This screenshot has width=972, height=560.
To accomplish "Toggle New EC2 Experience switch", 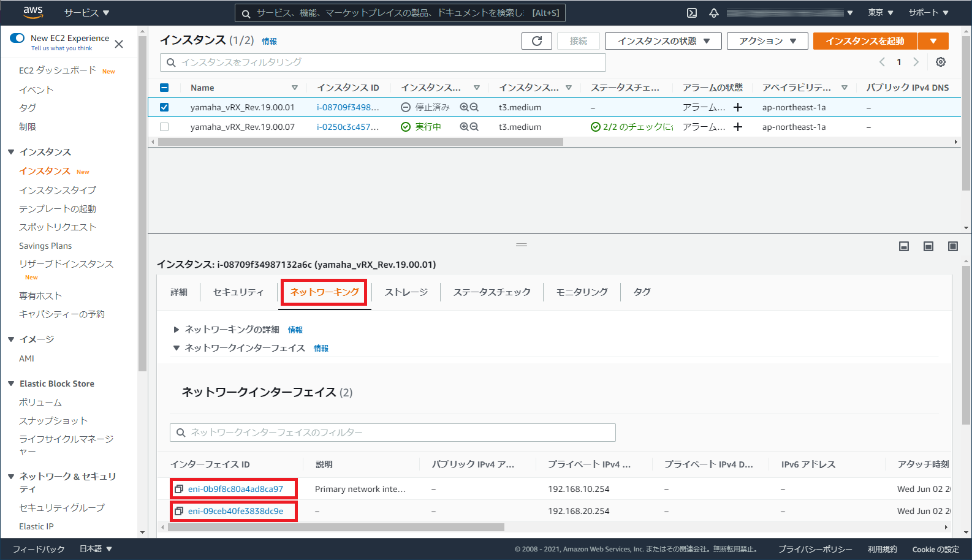I will pos(17,38).
